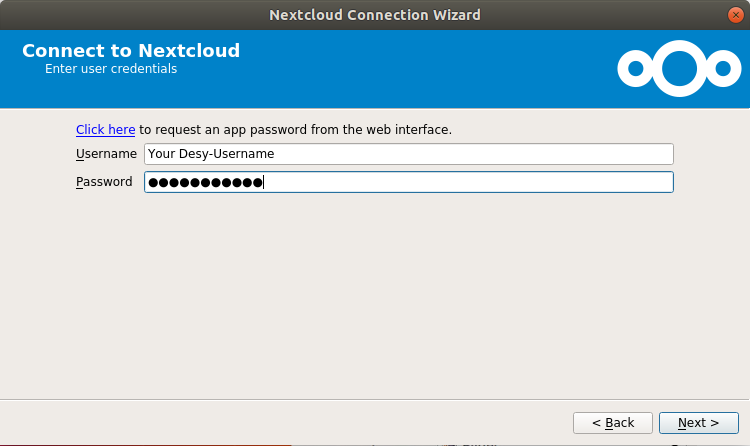Click the empty area below the Password field
This screenshot has height=446, width=750.
pos(375,294)
